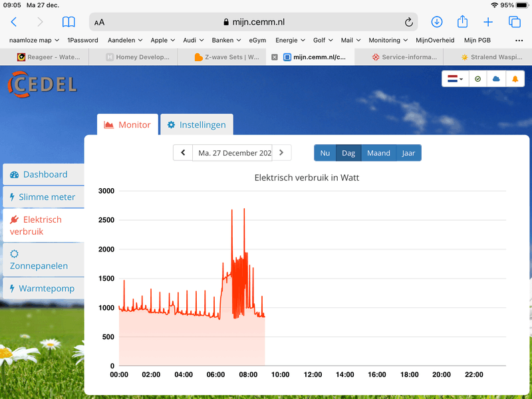532x399 pixels.
Task: Open notifications bell icon
Action: pyautogui.click(x=515, y=79)
